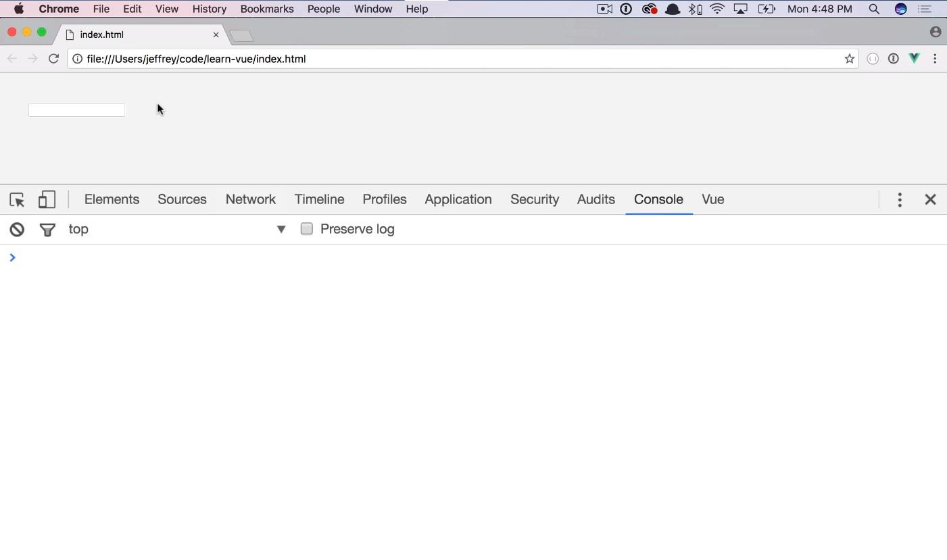Viewport: 947px width, 560px height.
Task: Open the 1Password extension in Chrome toolbar
Action: [894, 59]
